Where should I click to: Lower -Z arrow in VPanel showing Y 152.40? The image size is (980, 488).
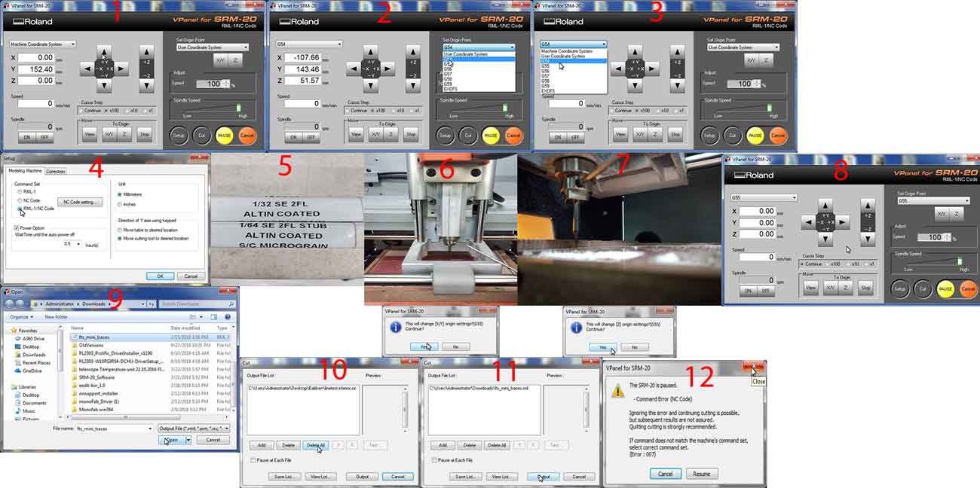145,85
